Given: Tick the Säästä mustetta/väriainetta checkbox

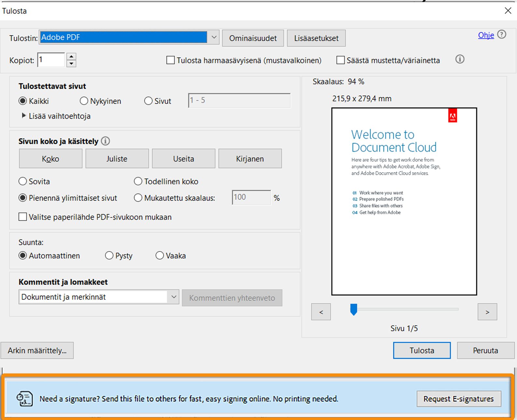Looking at the screenshot, I should tap(340, 60).
